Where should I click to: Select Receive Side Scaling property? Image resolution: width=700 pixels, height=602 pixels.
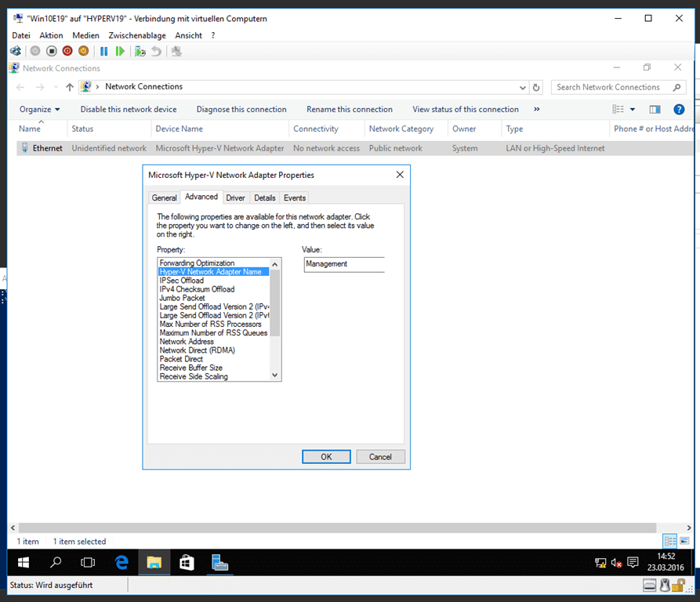194,376
